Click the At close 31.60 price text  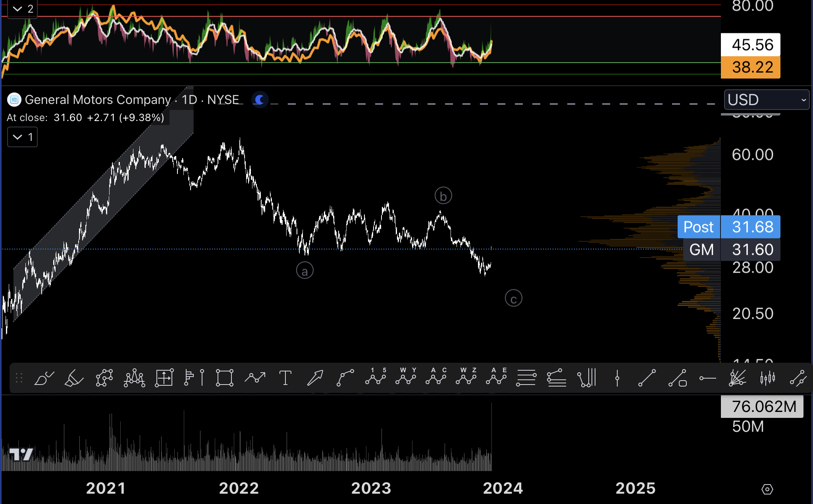point(44,118)
